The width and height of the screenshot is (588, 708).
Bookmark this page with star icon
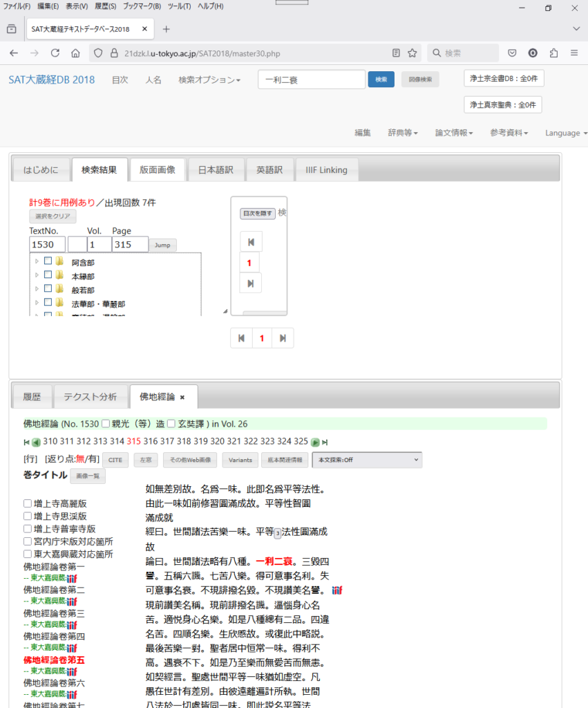[x=412, y=53]
